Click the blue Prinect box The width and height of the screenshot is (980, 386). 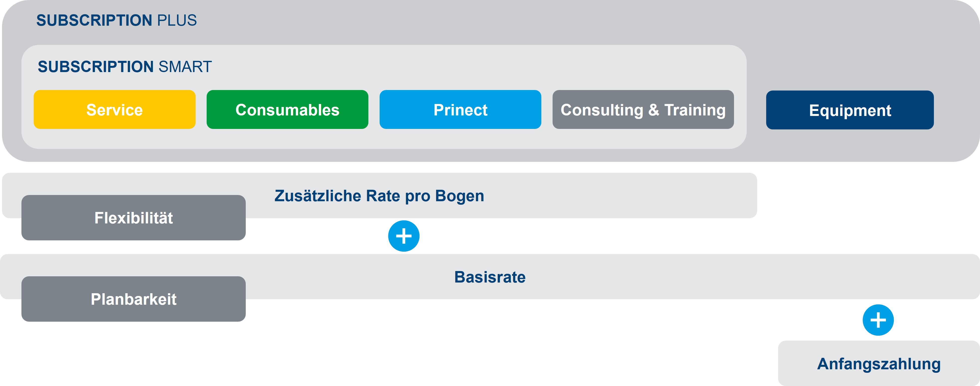(x=460, y=110)
